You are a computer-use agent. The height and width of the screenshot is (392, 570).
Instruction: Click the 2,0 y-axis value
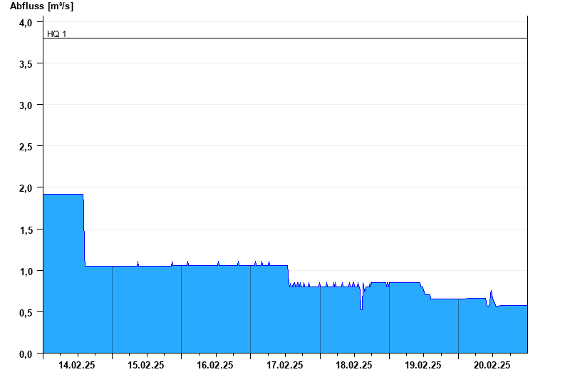tap(26, 189)
